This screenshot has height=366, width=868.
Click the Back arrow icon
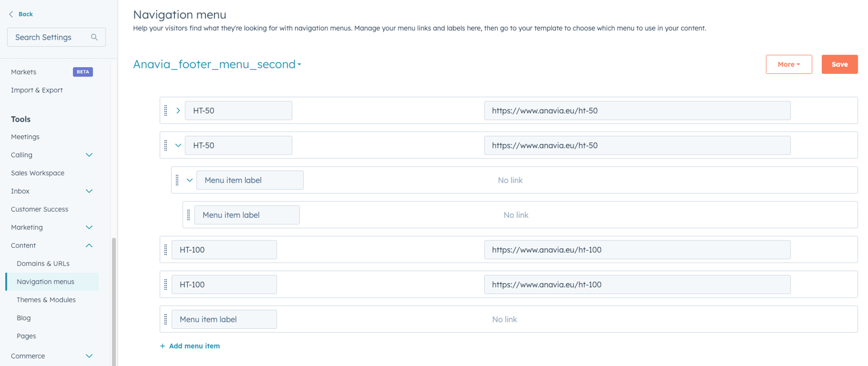click(11, 14)
